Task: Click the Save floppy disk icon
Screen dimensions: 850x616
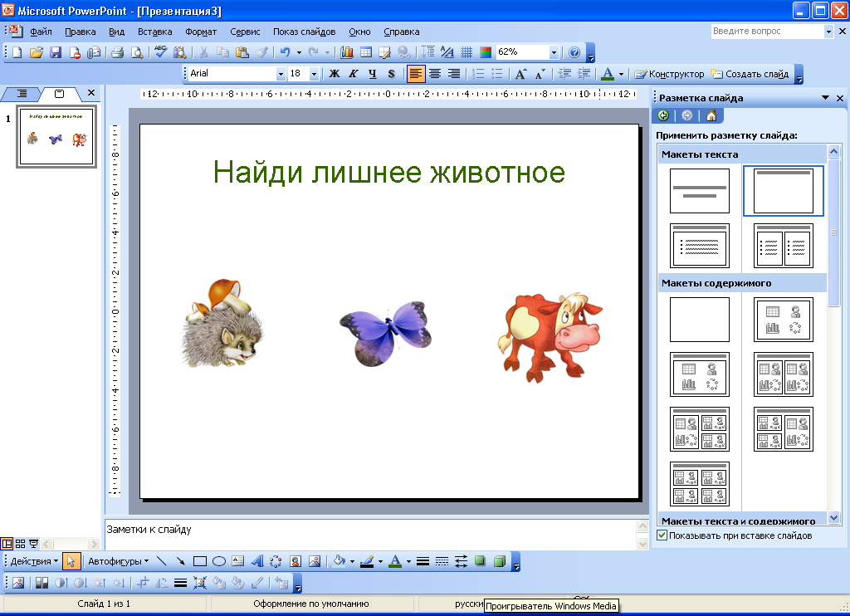Action: click(56, 52)
